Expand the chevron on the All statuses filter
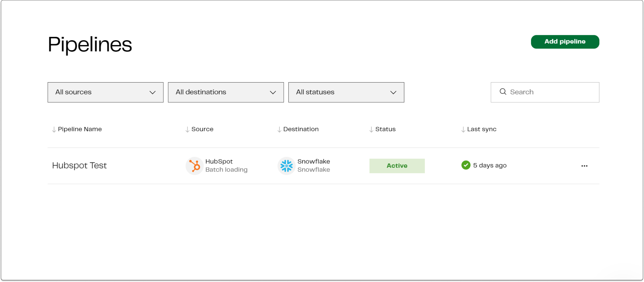644x282 pixels. (x=393, y=92)
